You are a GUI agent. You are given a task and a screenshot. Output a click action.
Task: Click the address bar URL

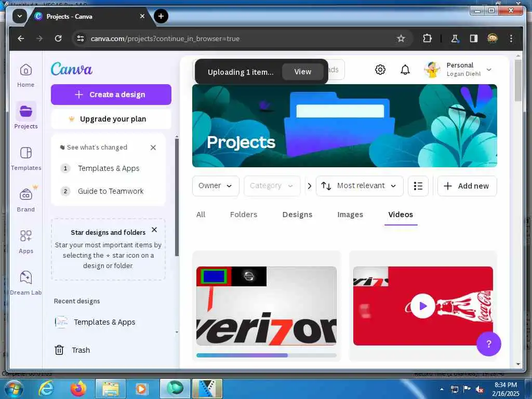[165, 38]
